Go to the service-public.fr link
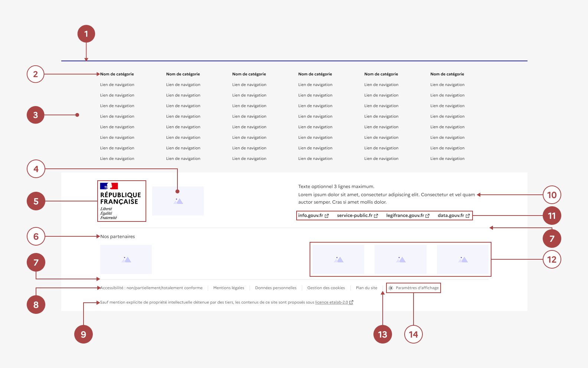Image resolution: width=588 pixels, height=368 pixels. 357,216
